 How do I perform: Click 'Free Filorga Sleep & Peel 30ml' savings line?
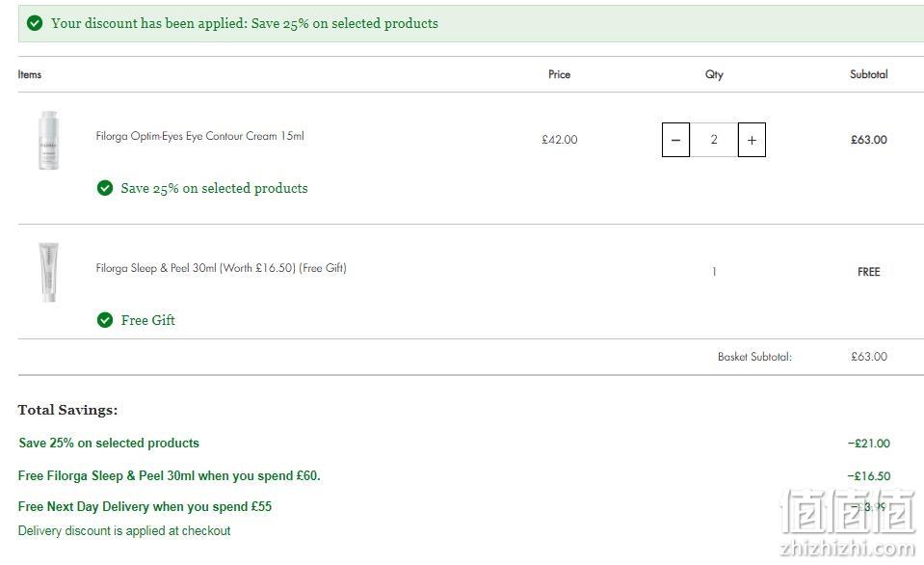170,476
